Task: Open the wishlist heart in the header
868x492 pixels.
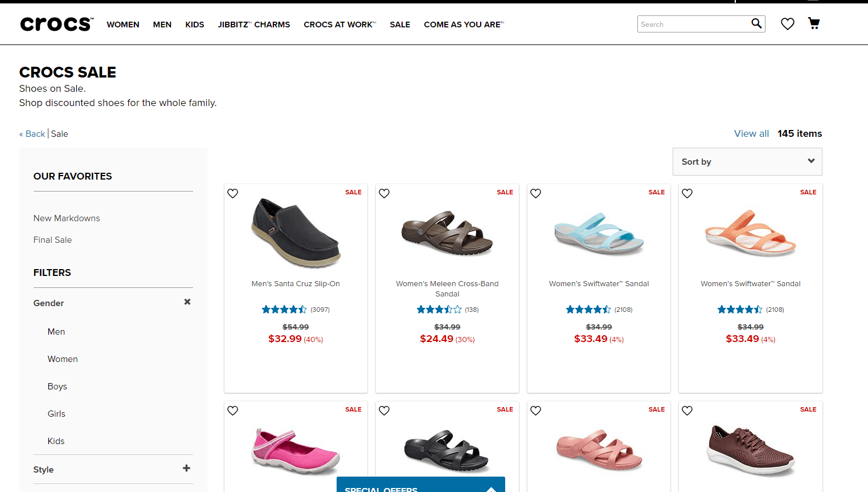Action: pyautogui.click(x=787, y=24)
